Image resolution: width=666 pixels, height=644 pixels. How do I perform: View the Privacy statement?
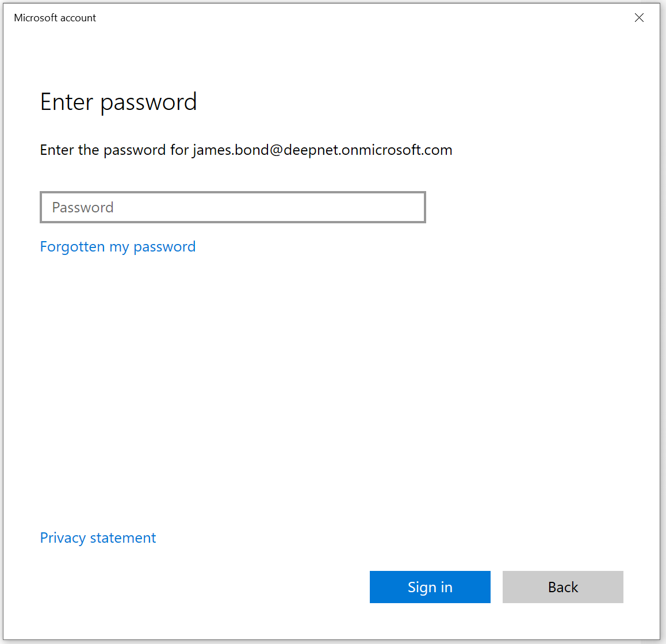tap(98, 538)
